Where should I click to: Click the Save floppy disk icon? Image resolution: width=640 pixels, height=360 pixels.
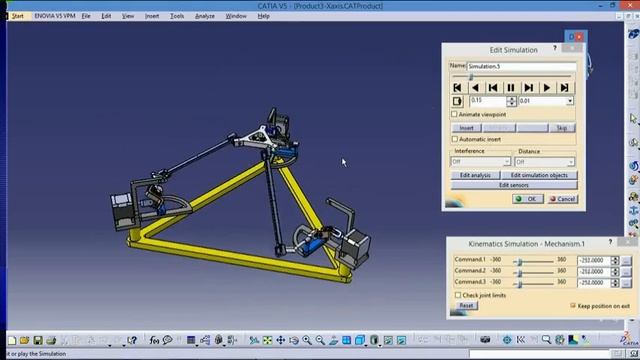click(38, 340)
